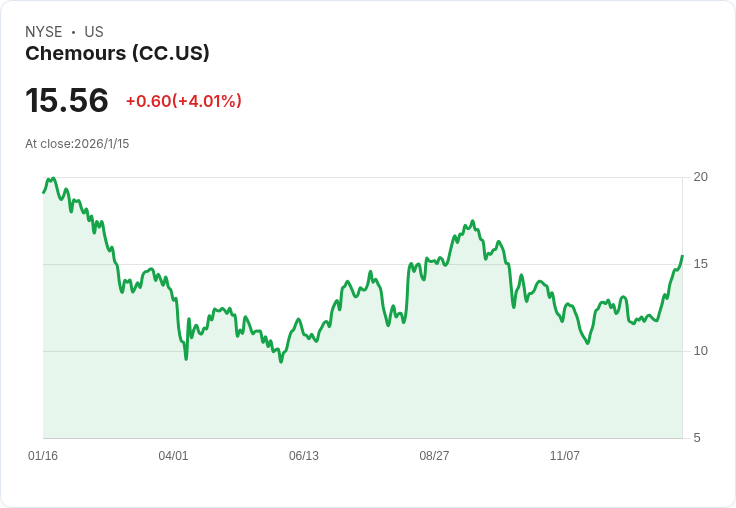Select the 06/13 date on x-axis
The image size is (736, 508).
pos(304,455)
